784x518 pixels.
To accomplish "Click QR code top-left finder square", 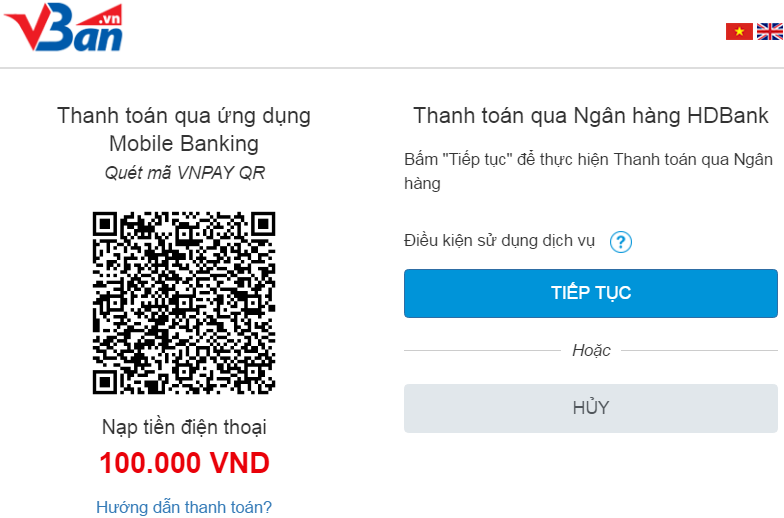I will [106, 224].
